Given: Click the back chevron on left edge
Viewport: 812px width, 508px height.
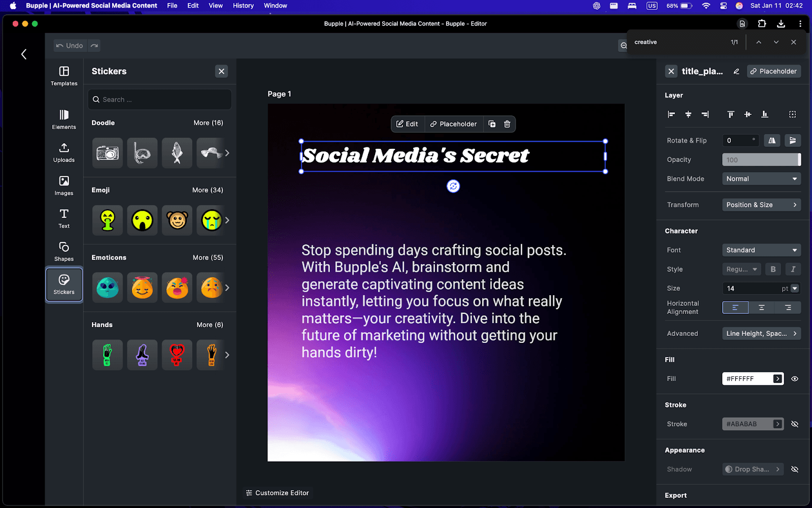Looking at the screenshot, I should pyautogui.click(x=24, y=54).
